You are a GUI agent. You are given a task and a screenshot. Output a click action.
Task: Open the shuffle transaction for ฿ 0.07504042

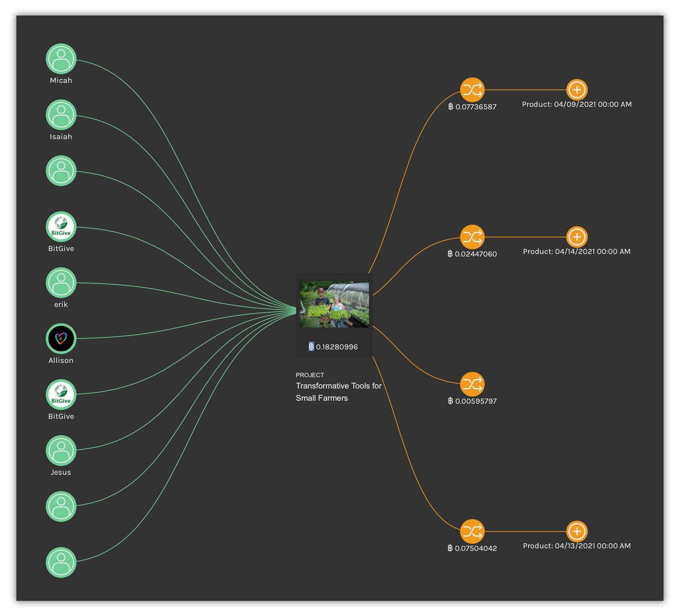point(472,531)
